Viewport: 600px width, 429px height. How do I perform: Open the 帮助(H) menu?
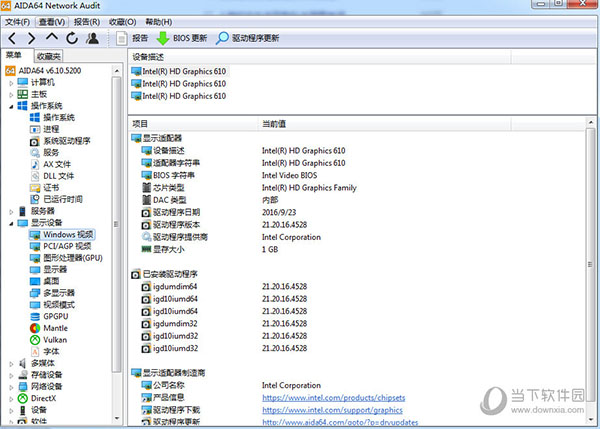(x=158, y=22)
